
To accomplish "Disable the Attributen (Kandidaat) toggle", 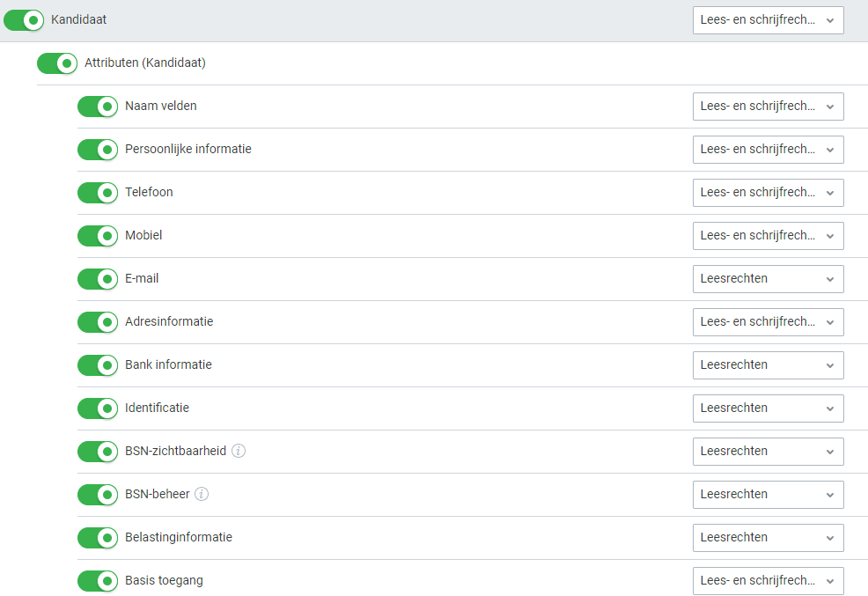I will click(x=57, y=63).
